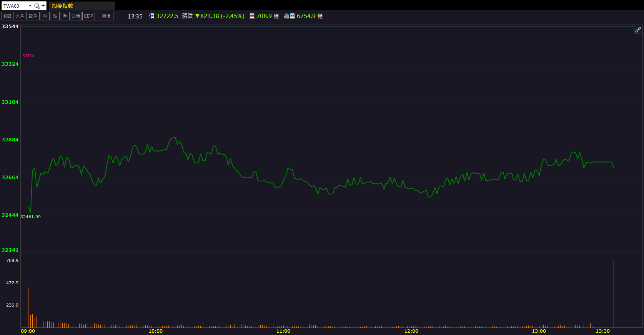Select the 浮 toolbar button

(x=65, y=16)
